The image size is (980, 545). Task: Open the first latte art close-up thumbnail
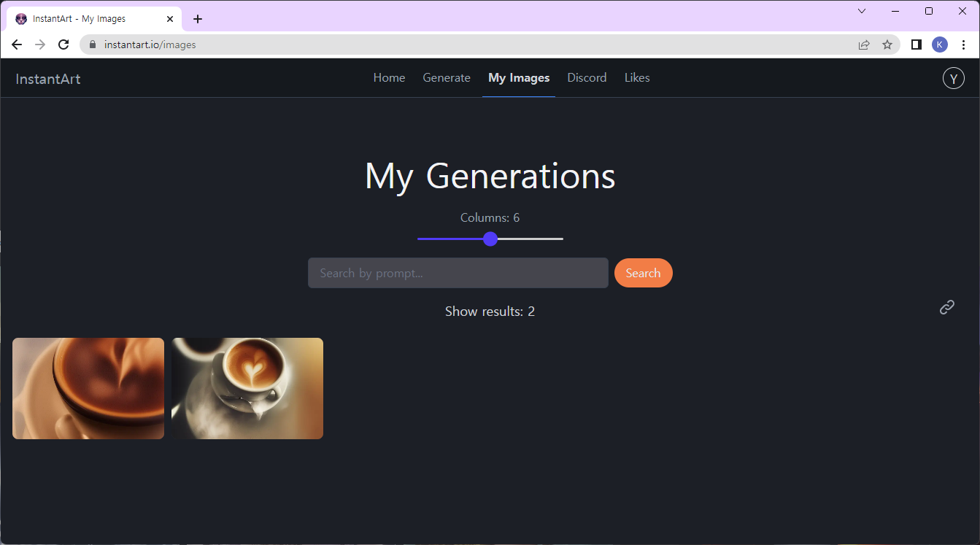(x=88, y=388)
